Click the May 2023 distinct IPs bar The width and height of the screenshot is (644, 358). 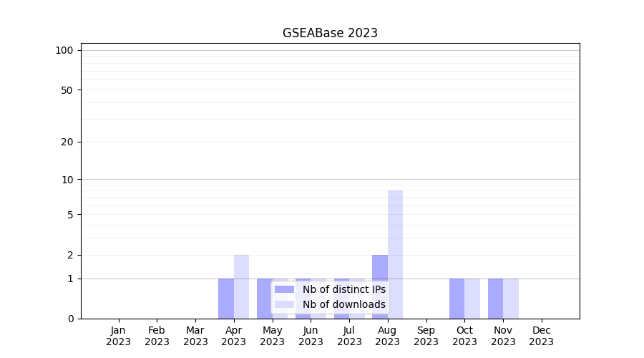click(x=264, y=299)
